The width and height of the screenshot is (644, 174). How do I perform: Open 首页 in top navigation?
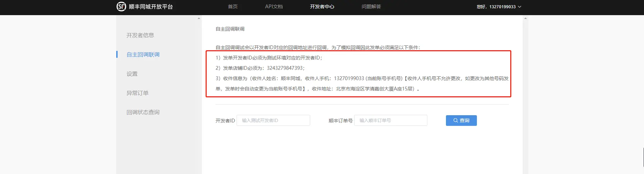click(x=233, y=7)
